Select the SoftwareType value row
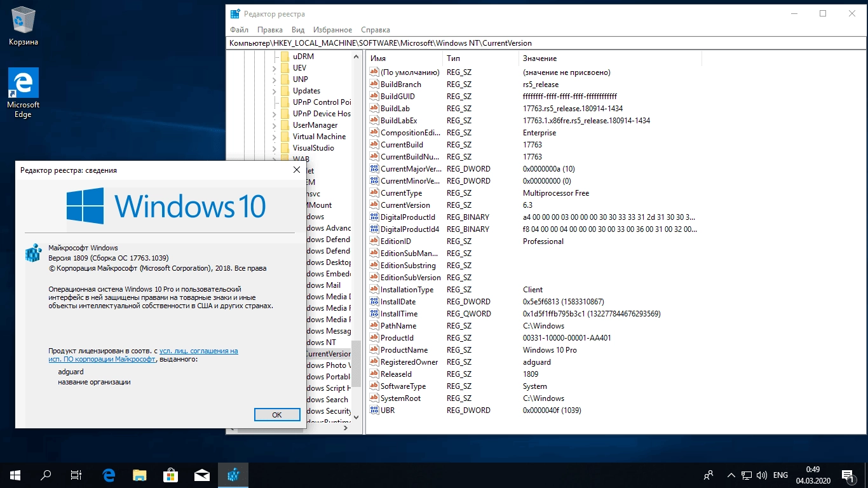Viewport: 868px width, 488px height. click(x=534, y=386)
